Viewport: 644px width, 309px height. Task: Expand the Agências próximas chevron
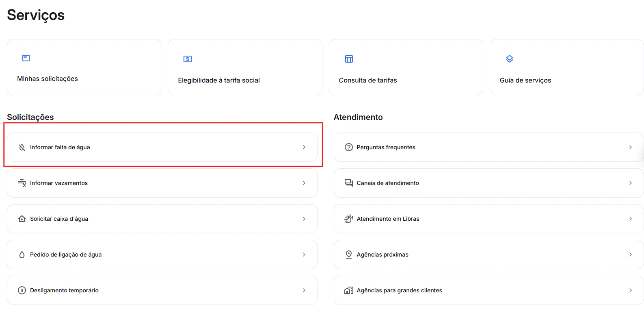630,254
